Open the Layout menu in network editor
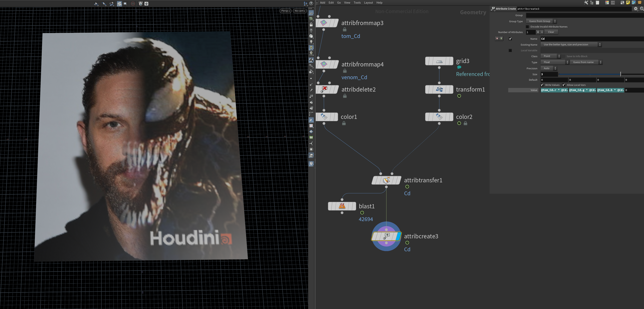Image resolution: width=644 pixels, height=309 pixels. [x=368, y=2]
